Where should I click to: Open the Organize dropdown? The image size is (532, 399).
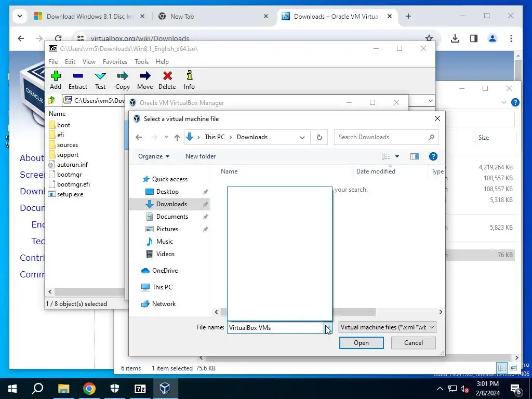click(x=154, y=156)
